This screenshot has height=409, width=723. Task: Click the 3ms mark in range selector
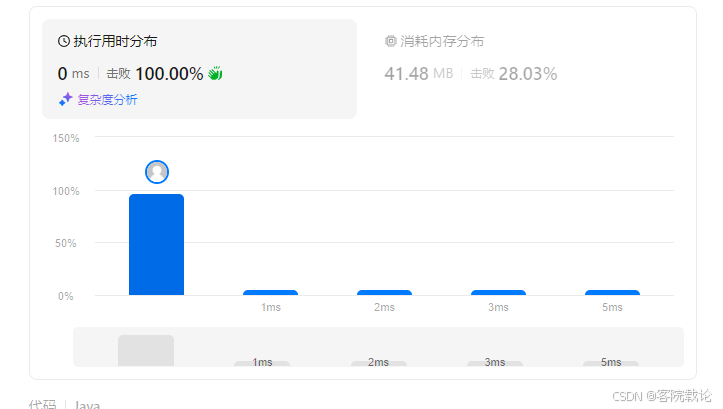click(x=494, y=363)
